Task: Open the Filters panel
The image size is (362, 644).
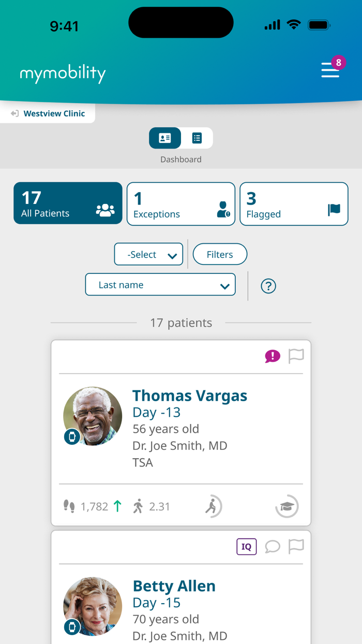Action: pos(220,254)
